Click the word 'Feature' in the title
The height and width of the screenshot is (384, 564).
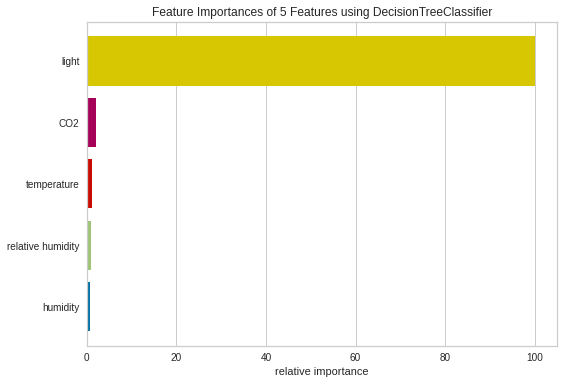click(173, 12)
